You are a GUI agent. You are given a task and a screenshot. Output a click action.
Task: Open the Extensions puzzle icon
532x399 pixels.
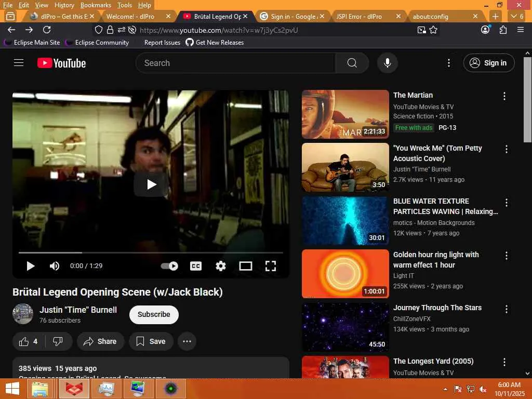coord(503,30)
